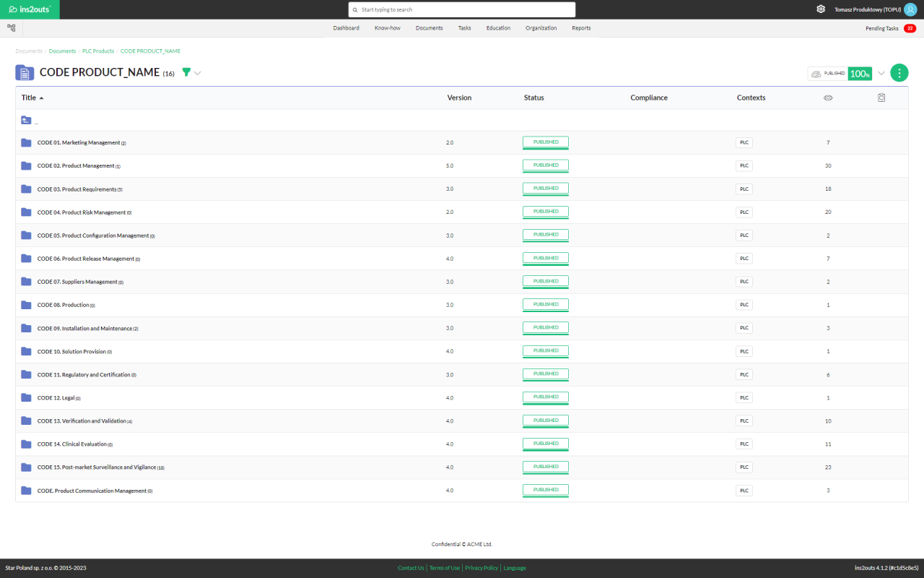Expand the chevron beside Published 100%
Image resolution: width=924 pixels, height=578 pixels.
pyautogui.click(x=881, y=73)
